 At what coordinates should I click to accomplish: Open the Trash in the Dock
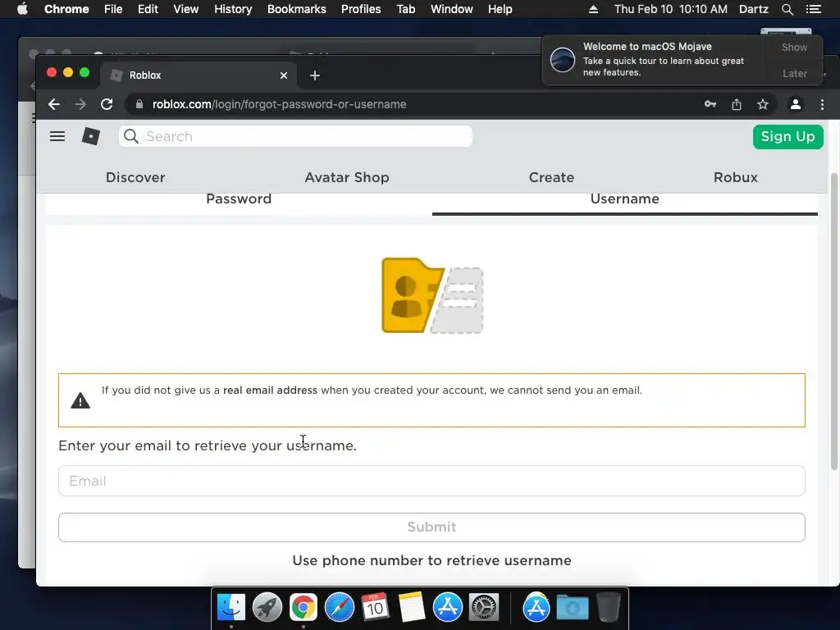(x=608, y=608)
